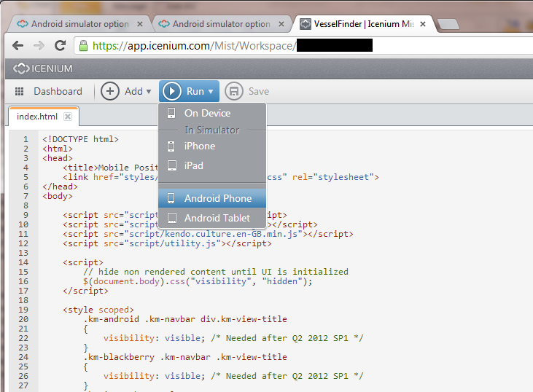
Task: Click the Add label
Action: (133, 91)
